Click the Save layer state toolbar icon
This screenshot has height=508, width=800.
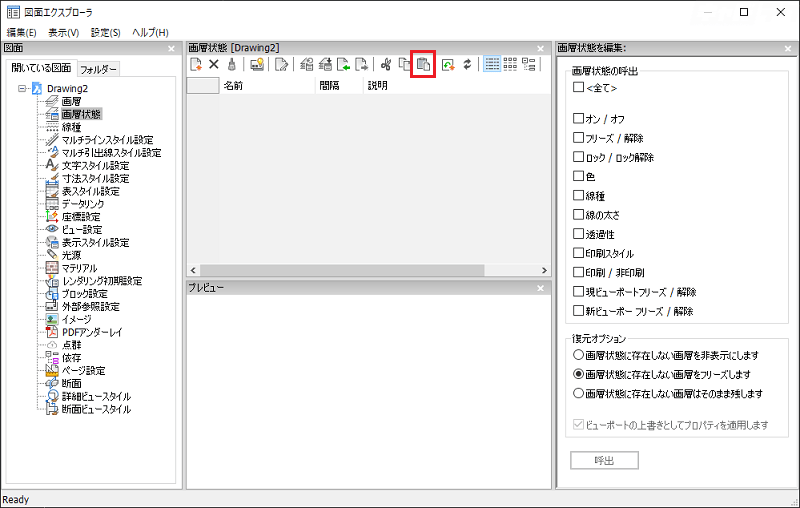tap(325, 64)
